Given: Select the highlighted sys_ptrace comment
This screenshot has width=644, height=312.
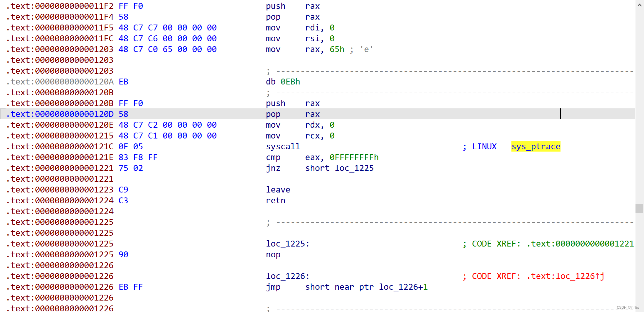Looking at the screenshot, I should click(536, 147).
